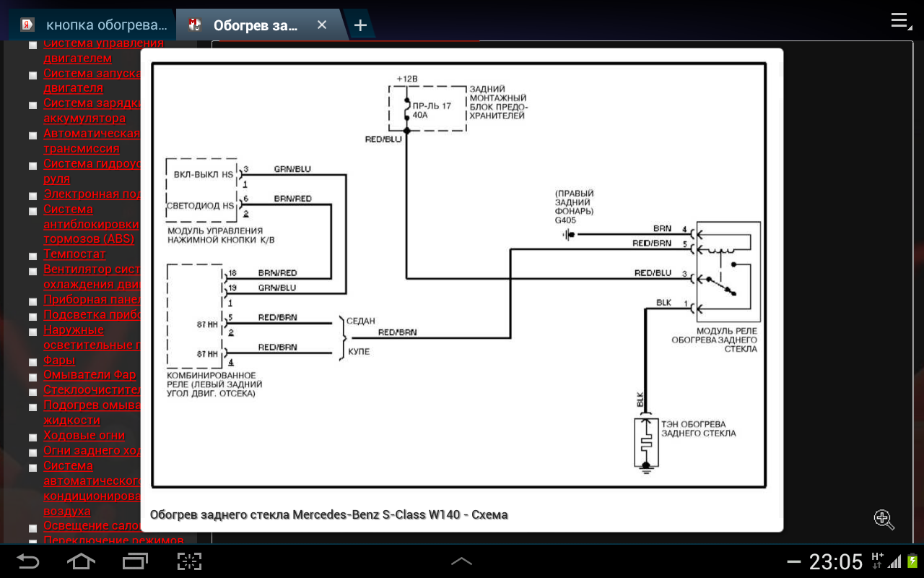Viewport: 924px width, 578px height.
Task: Open the Подсветка приборов link
Action: tap(92, 314)
